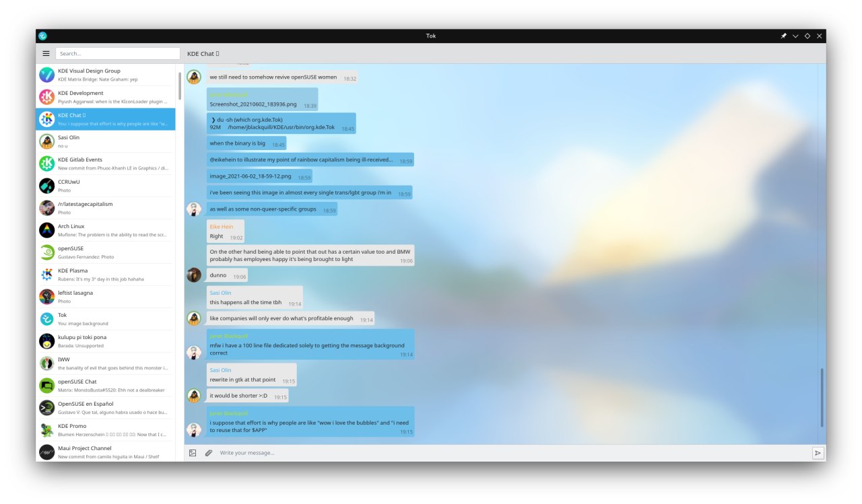Open the CCRUwU chat

tap(105, 186)
